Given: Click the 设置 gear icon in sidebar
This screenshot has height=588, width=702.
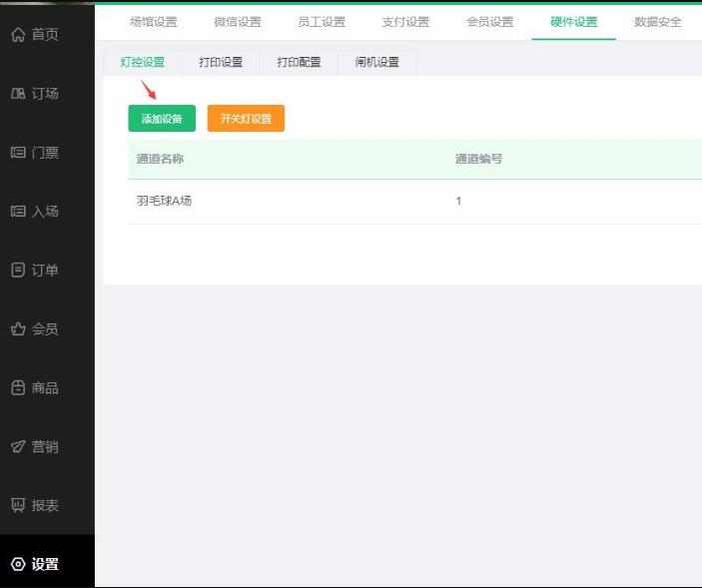Looking at the screenshot, I should [x=18, y=565].
